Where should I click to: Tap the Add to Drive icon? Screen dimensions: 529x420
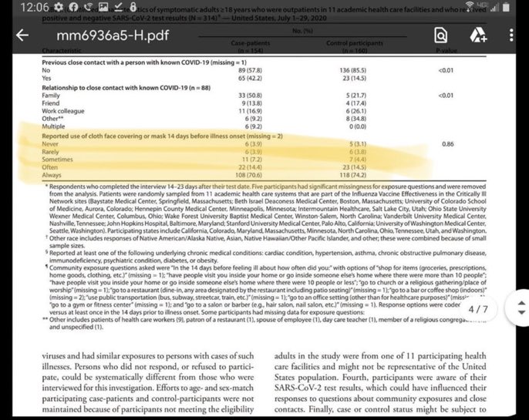pyautogui.click(x=478, y=35)
